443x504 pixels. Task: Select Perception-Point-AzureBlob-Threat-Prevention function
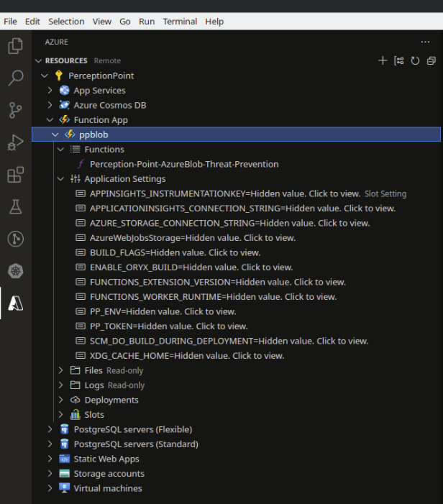point(184,164)
